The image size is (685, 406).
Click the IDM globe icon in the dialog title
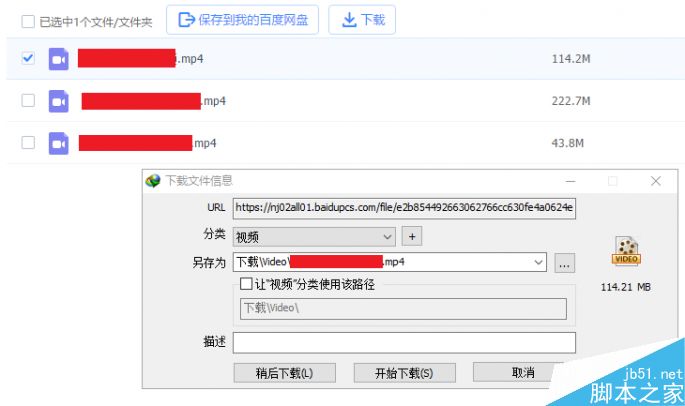(x=153, y=180)
